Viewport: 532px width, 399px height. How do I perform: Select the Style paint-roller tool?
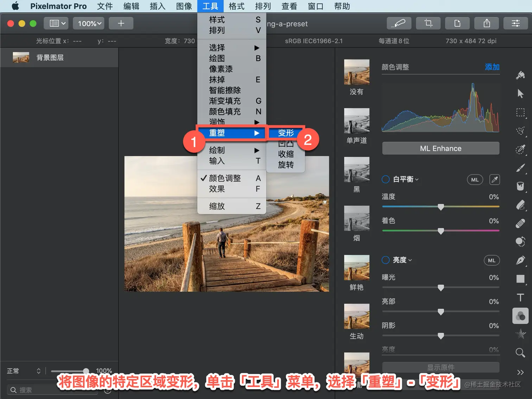[520, 75]
